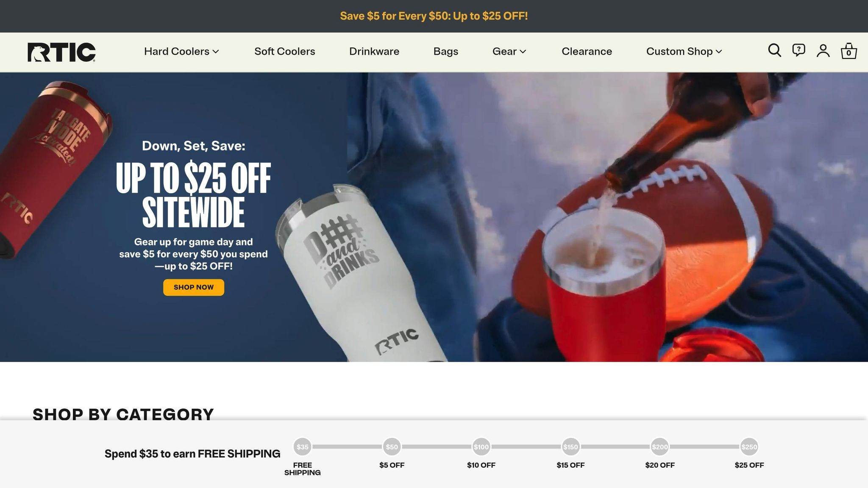Screen dimensions: 868x488
Task: Open the account profile icon
Action: click(x=823, y=51)
